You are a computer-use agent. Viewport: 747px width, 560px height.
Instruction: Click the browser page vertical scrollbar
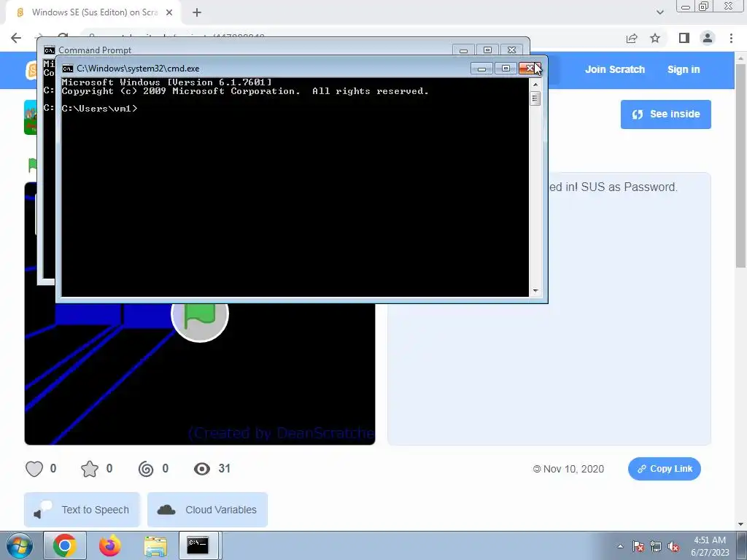pos(741,166)
